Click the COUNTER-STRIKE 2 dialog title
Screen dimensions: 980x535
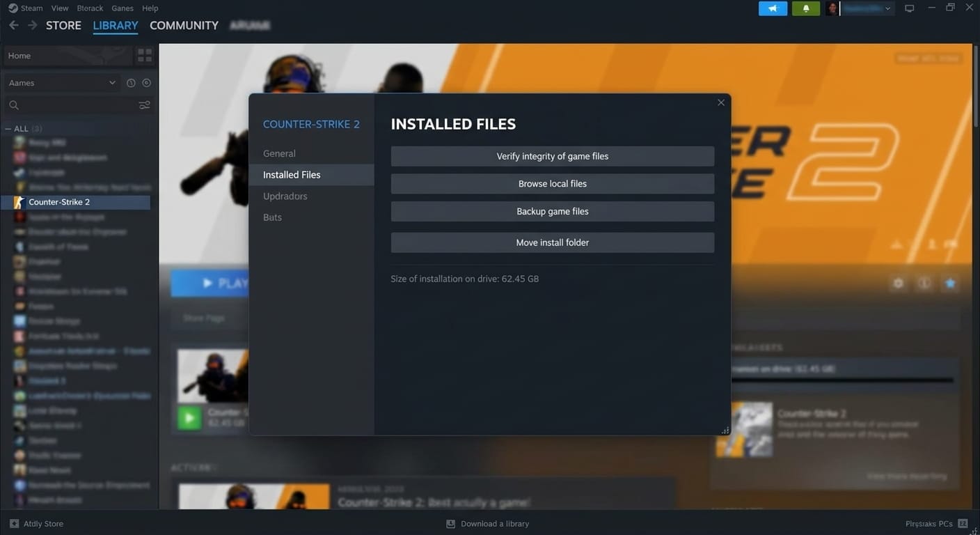[x=311, y=124]
